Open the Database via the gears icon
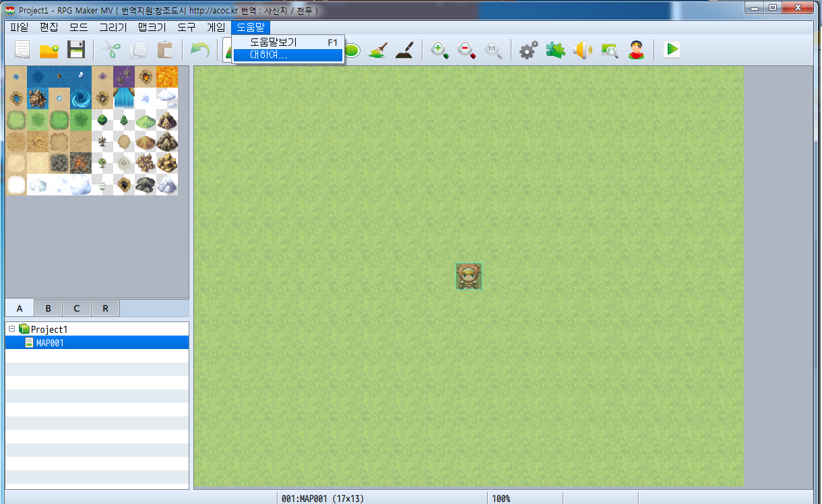This screenshot has width=822, height=504. click(528, 50)
